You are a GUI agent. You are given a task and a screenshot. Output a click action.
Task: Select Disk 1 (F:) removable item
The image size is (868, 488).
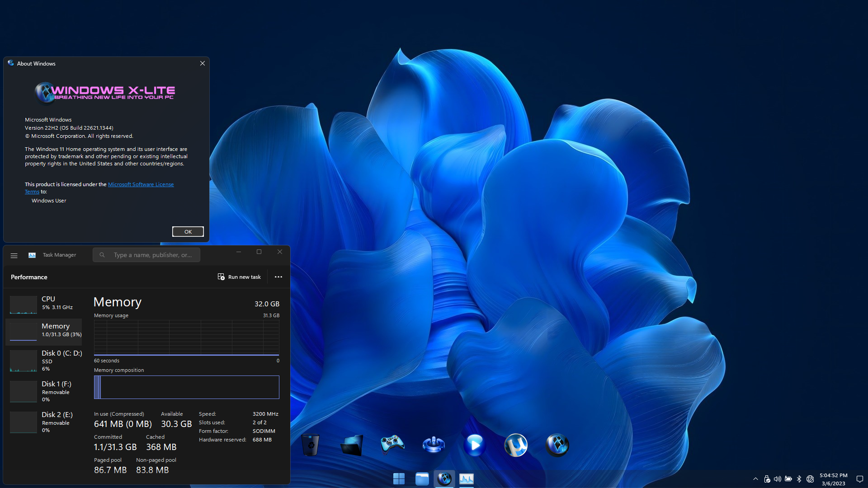44,391
